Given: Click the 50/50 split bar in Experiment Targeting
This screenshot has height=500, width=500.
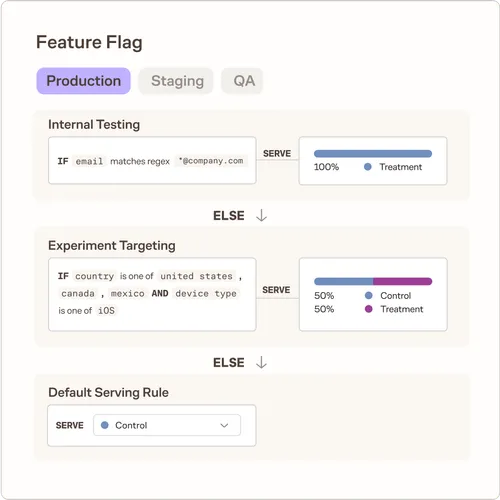Looking at the screenshot, I should point(373,281).
